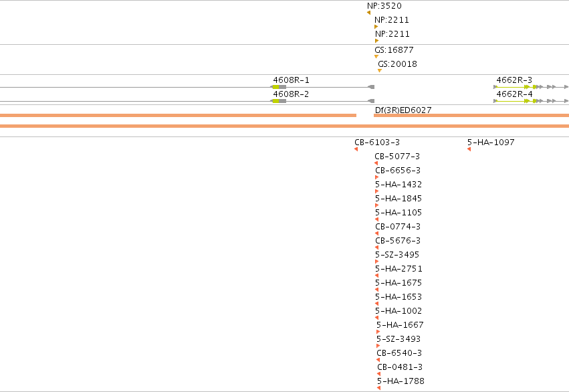Image resolution: width=569 pixels, height=392 pixels.
Task: Click the 5-HA-1845 insertion label
Action: click(399, 199)
